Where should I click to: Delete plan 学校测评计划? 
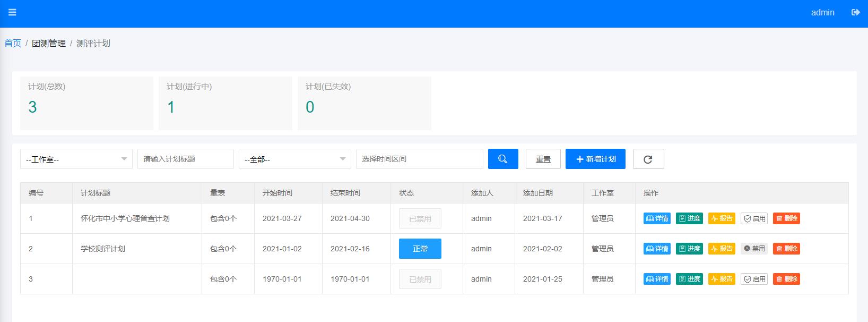(786, 249)
